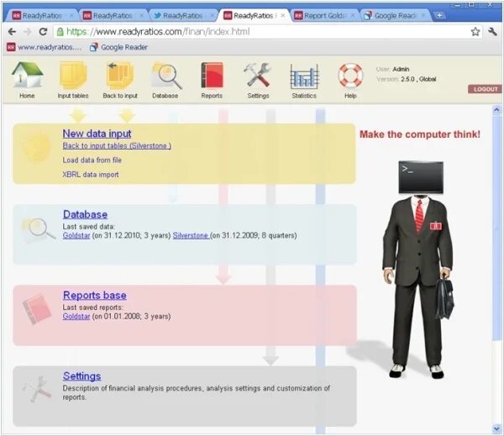The height and width of the screenshot is (436, 504).
Task: Open the browser wrench menu
Action: tap(492, 32)
